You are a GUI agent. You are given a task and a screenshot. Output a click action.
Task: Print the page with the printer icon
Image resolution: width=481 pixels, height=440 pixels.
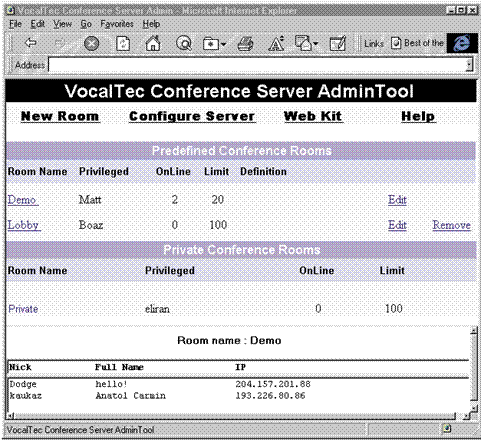[x=245, y=44]
